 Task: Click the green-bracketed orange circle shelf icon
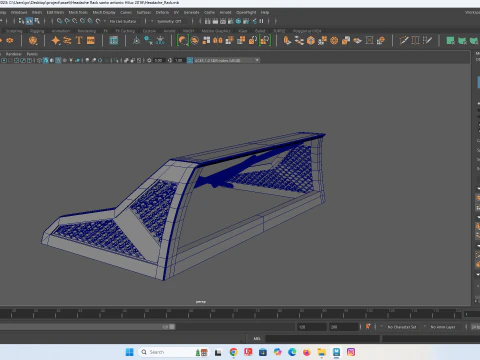point(183,41)
